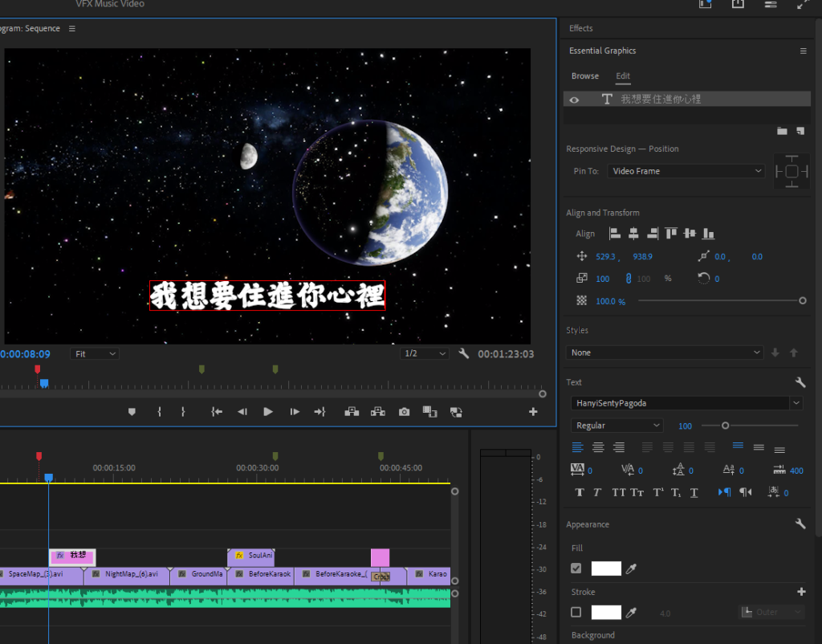Viewport: 822px width, 644px height.
Task: Click the Export Frame camera icon
Action: point(404,412)
